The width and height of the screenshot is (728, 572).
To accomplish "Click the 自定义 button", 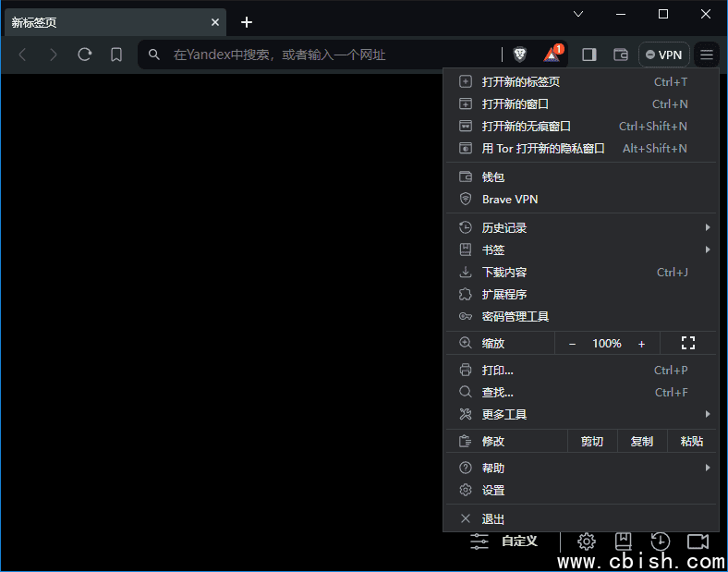I will [505, 542].
